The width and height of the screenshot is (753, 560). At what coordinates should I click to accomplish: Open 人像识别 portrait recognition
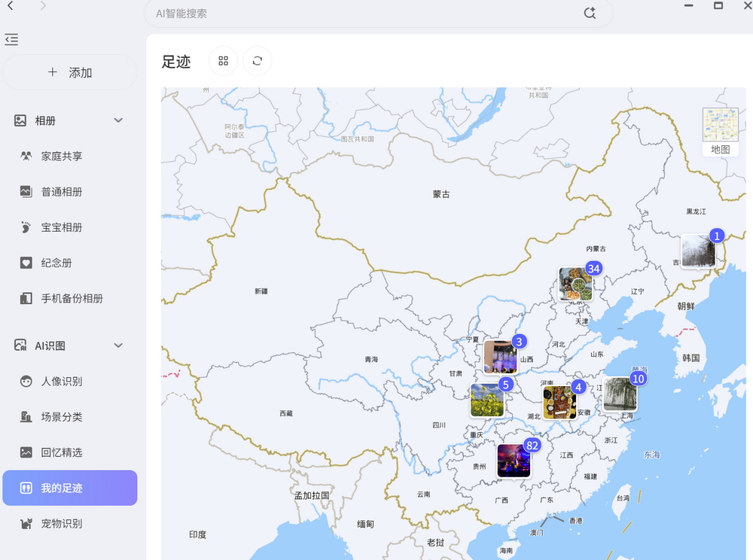[62, 382]
